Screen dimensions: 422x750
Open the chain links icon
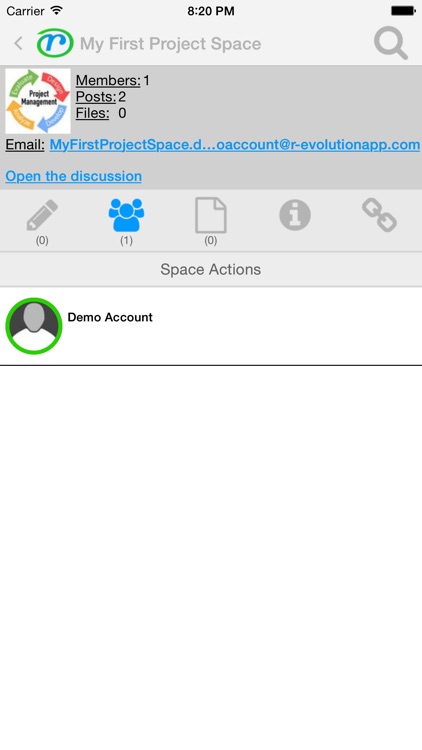point(379,215)
